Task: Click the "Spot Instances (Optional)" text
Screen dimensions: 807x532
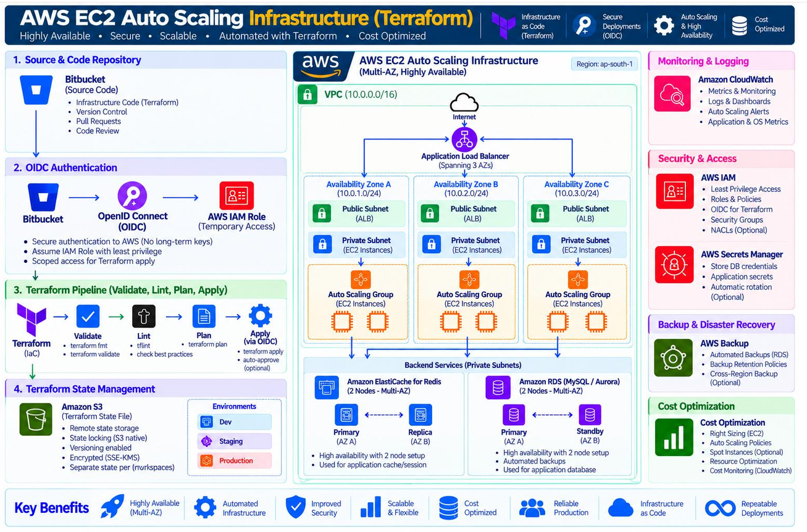Action: coord(746,452)
